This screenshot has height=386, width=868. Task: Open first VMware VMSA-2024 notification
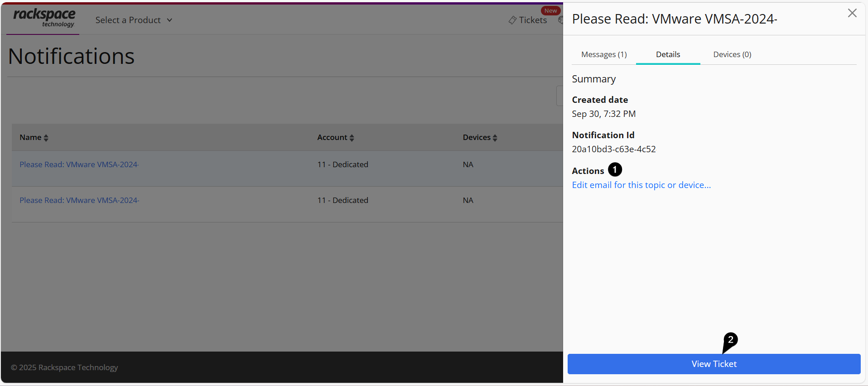click(79, 164)
